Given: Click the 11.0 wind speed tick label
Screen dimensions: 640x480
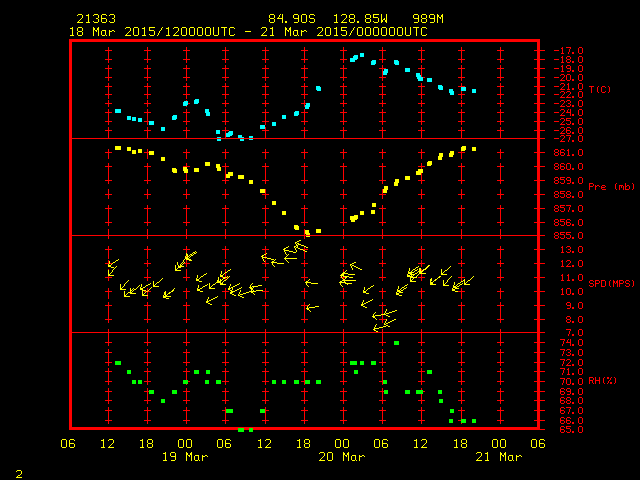Looking at the screenshot, I should (x=571, y=278).
